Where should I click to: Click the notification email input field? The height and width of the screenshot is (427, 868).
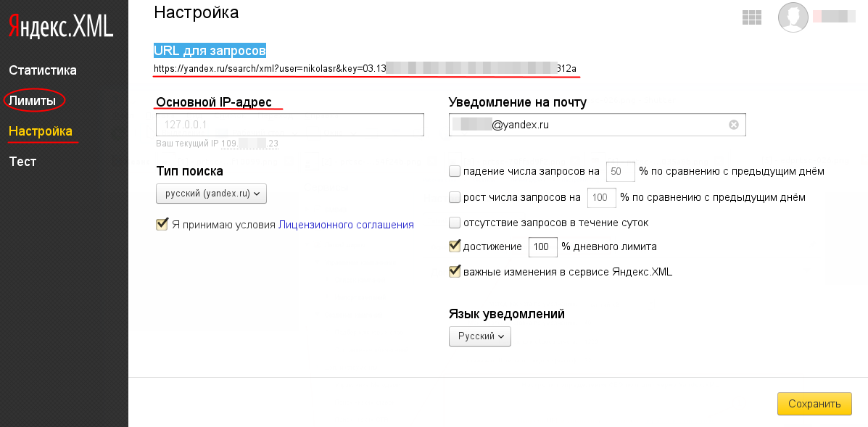(x=598, y=125)
